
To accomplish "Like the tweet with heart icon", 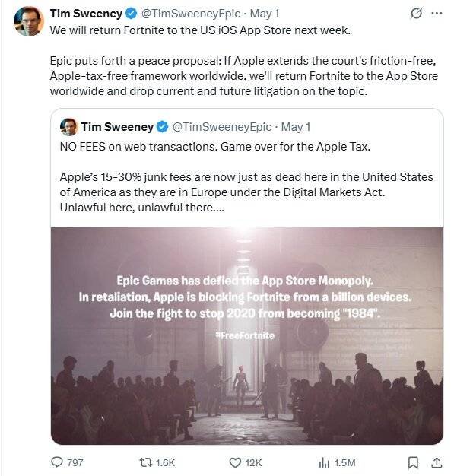I will coord(235,462).
